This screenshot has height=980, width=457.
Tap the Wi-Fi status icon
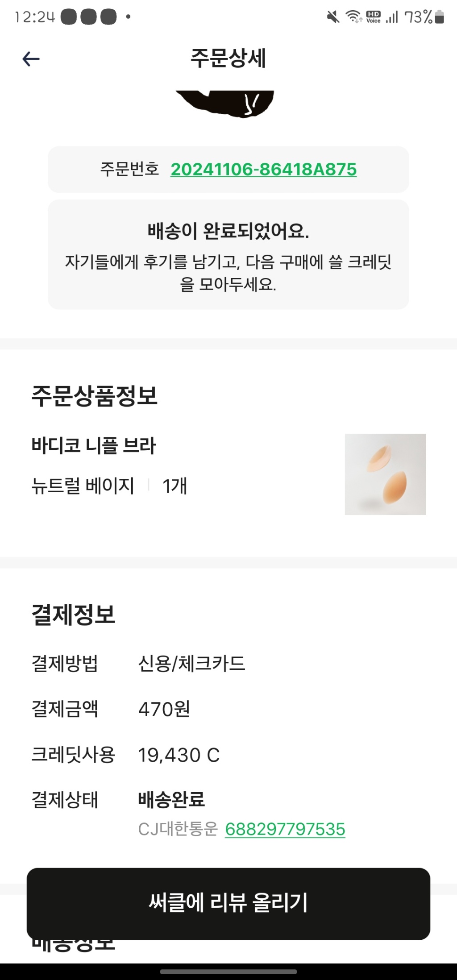click(x=354, y=17)
